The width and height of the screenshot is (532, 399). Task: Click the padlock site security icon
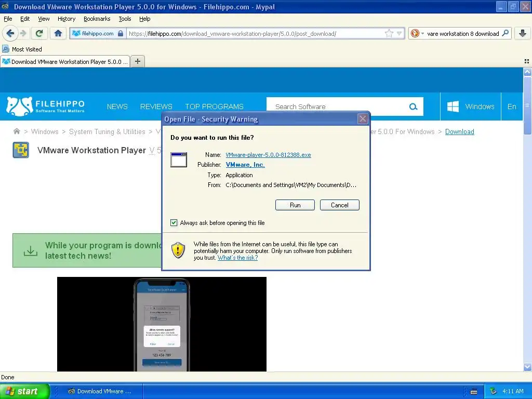(120, 33)
